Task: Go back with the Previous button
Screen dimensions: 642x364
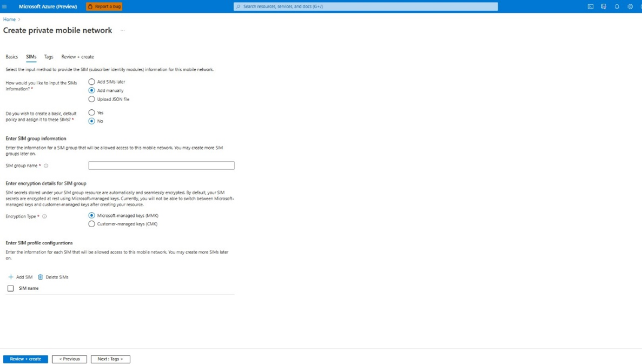Action: 69,359
